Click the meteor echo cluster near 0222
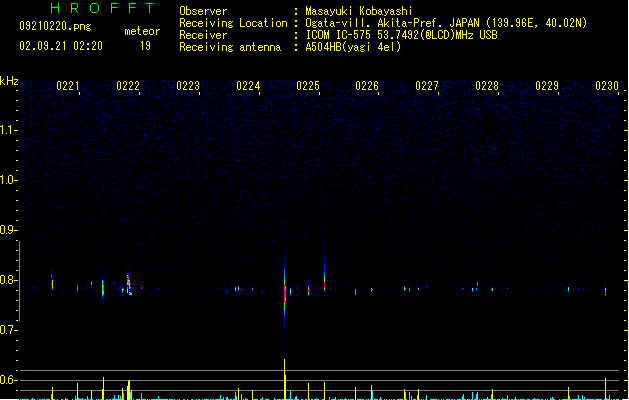The height and width of the screenshot is (400, 629). click(129, 284)
